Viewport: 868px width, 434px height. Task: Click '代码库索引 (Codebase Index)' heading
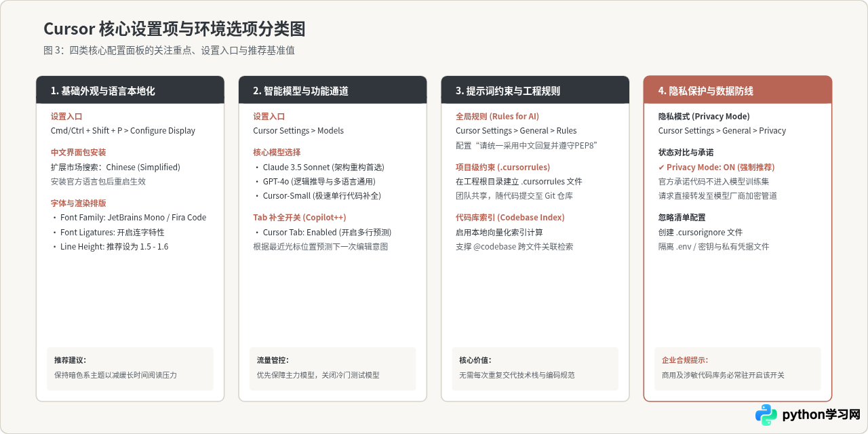click(x=510, y=218)
